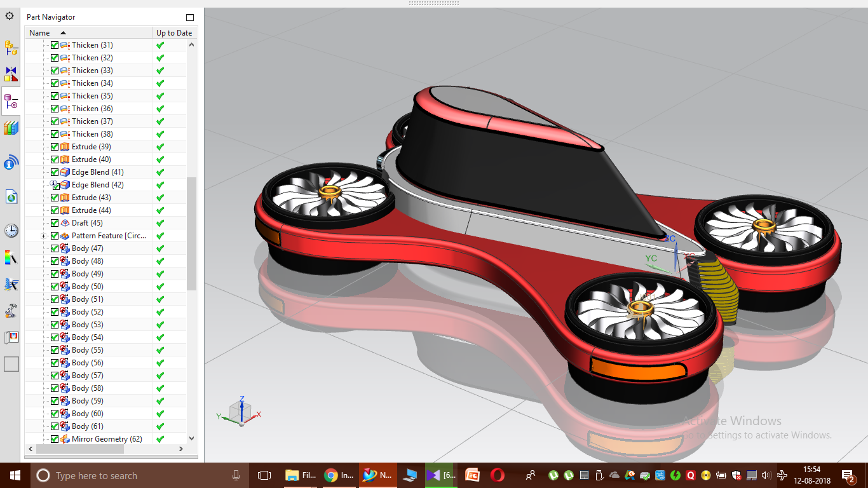Open the Assembly Navigator tab

[x=11, y=48]
